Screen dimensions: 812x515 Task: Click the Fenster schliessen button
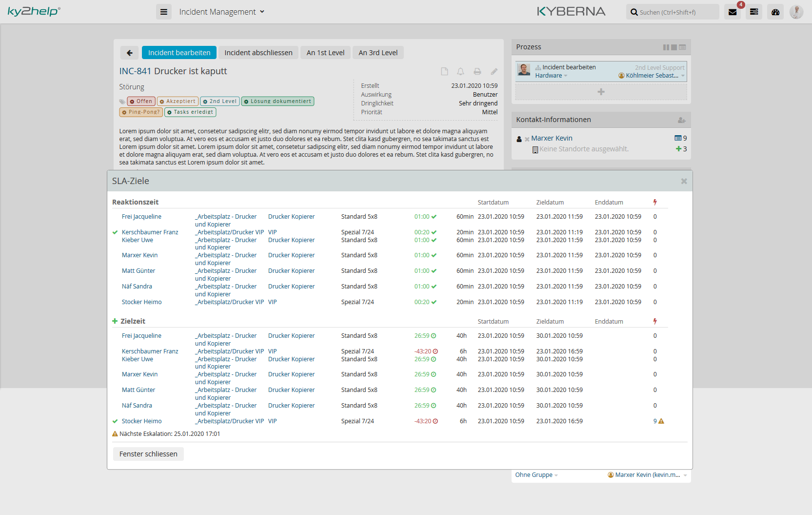tap(148, 453)
